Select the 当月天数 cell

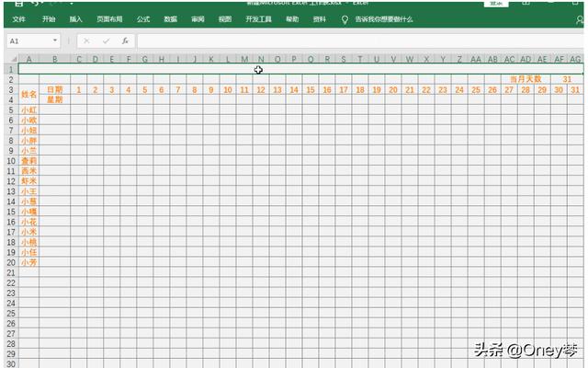click(x=526, y=79)
